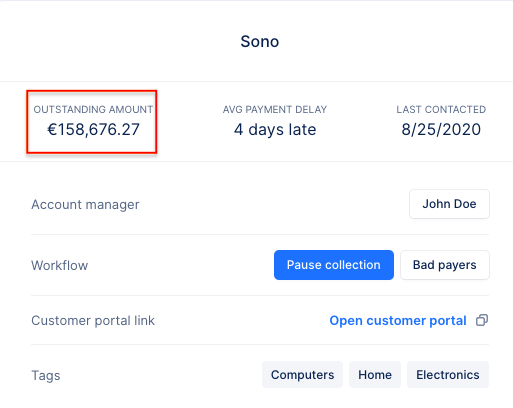Image resolution: width=513 pixels, height=408 pixels.
Task: Change account manager John Doe
Action: (449, 204)
